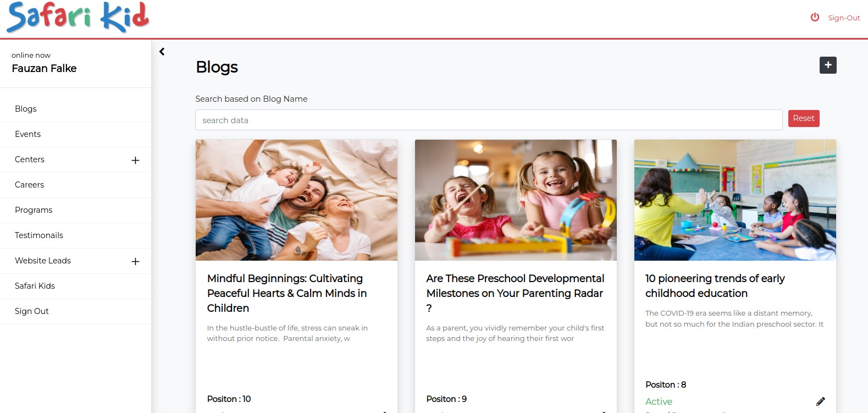Open Testimonails page

click(75, 235)
